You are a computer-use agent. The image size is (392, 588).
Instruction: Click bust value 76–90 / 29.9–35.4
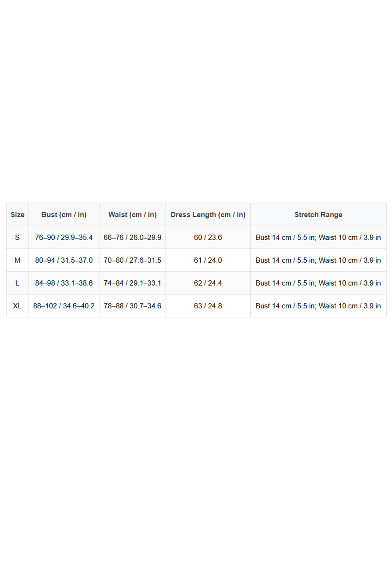point(64,237)
